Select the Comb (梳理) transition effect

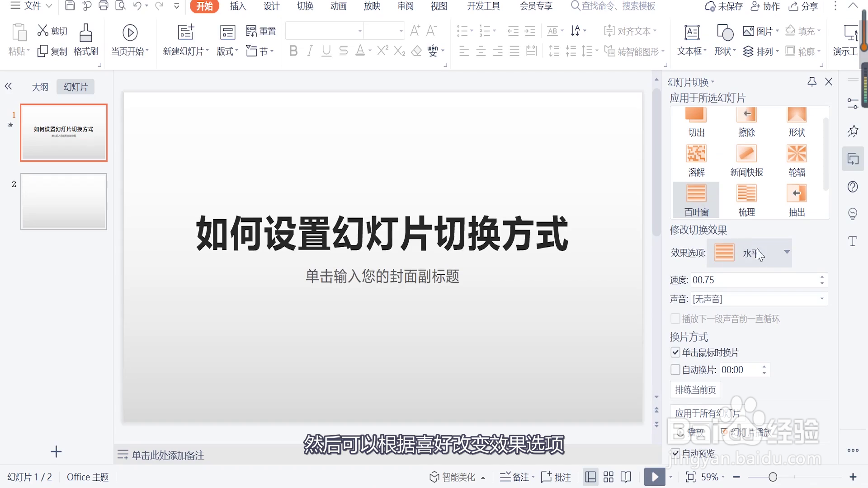pos(746,194)
